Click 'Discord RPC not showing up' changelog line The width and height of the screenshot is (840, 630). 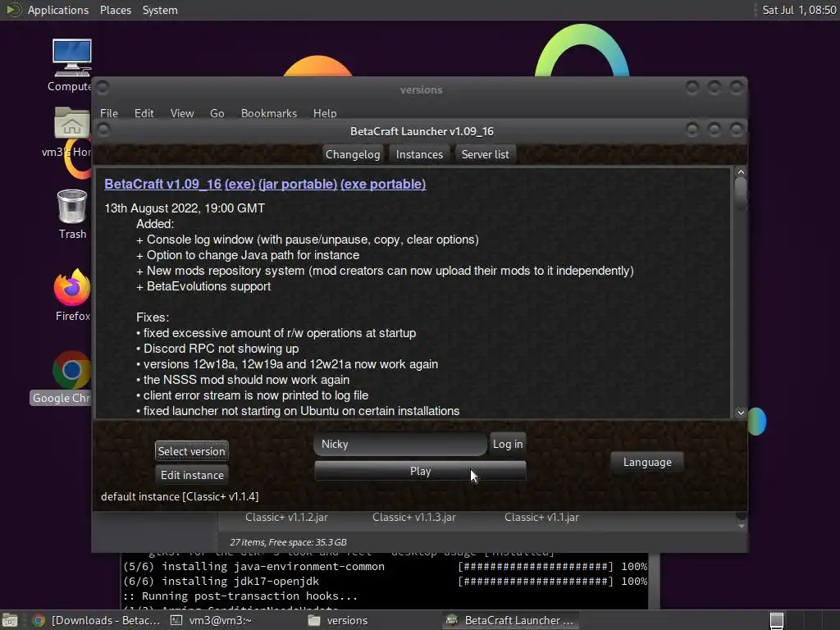217,348
